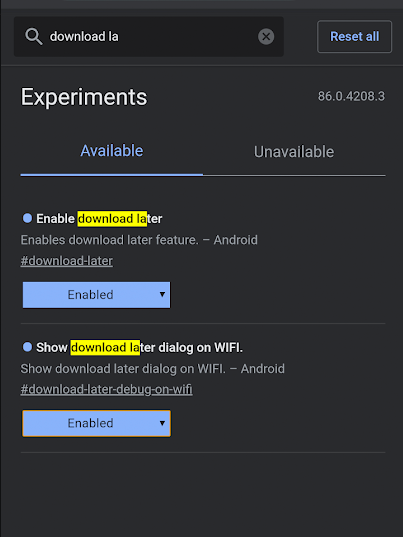Click version number 86.0.4208.3
The width and height of the screenshot is (403, 537).
pos(351,96)
